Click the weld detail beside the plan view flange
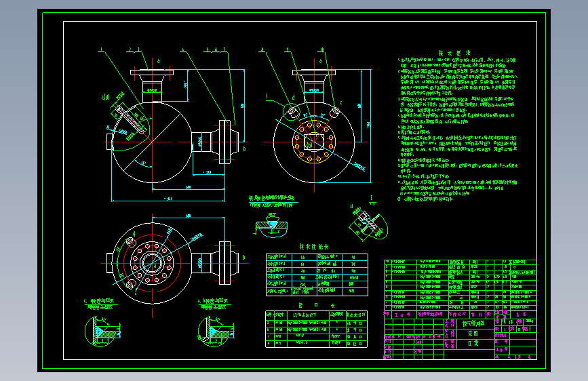 [215, 332]
